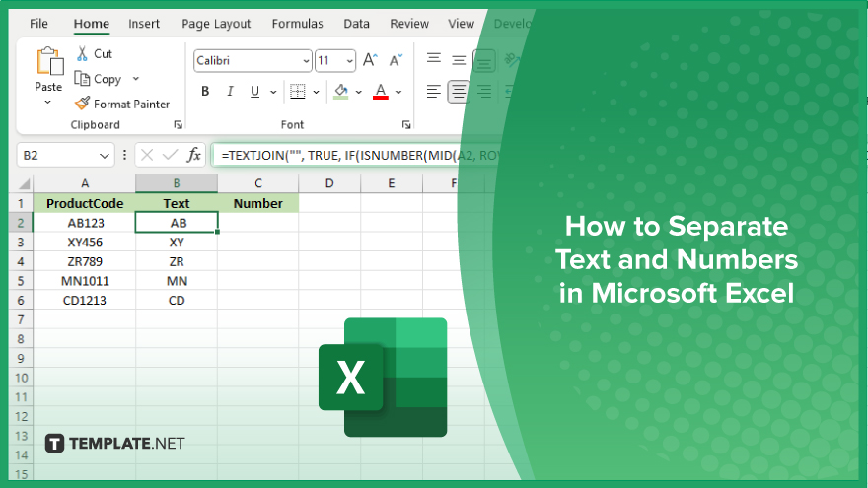Select Text column cell with ZR
868x488 pixels.
(177, 261)
